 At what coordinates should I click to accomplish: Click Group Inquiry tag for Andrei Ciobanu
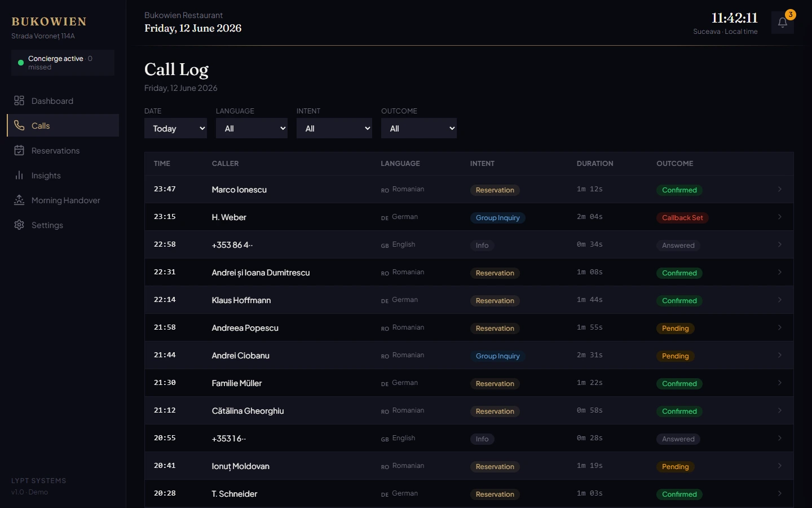(x=498, y=356)
